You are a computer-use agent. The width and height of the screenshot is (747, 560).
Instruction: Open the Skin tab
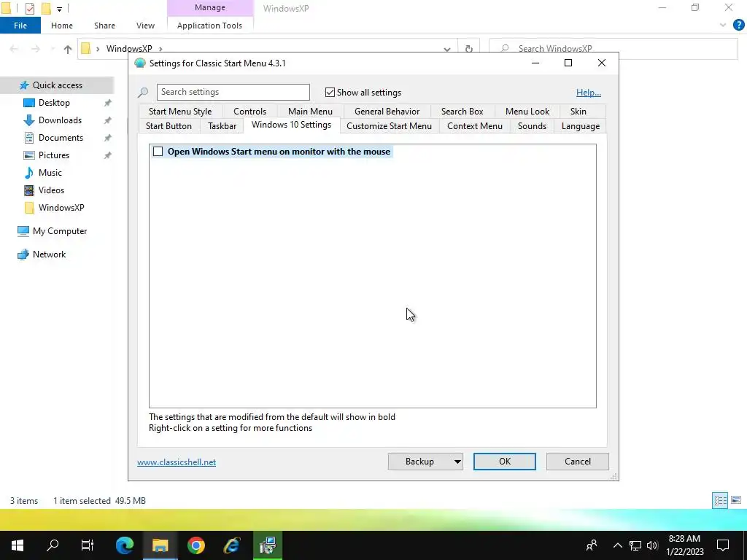click(578, 112)
